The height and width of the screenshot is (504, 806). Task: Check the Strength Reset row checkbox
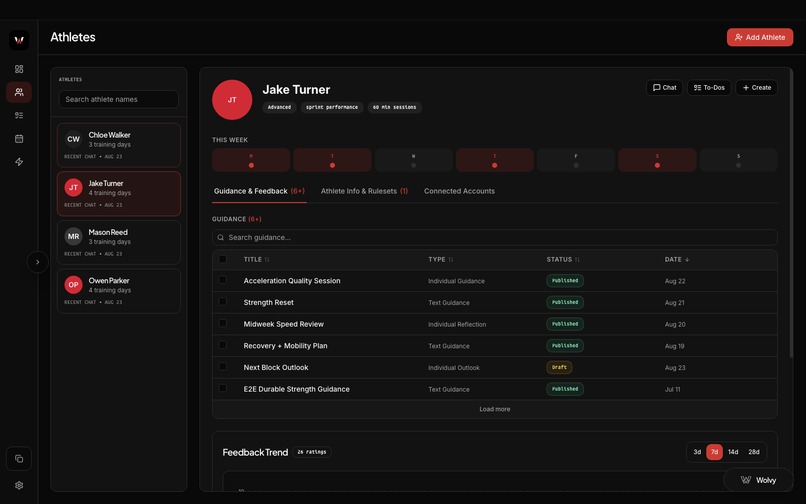pyautogui.click(x=223, y=302)
